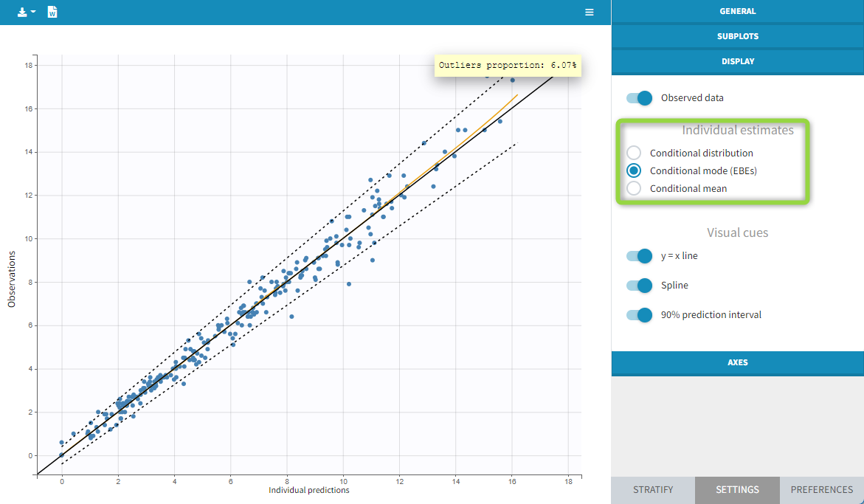864x504 pixels.
Task: Disable the y = x line toggle
Action: (639, 256)
